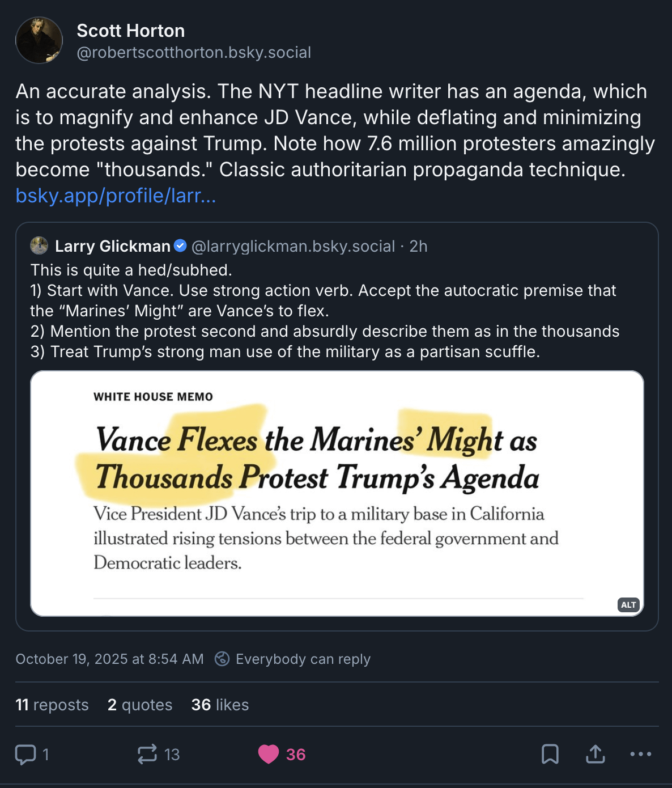View the 2 quotes list

[140, 705]
